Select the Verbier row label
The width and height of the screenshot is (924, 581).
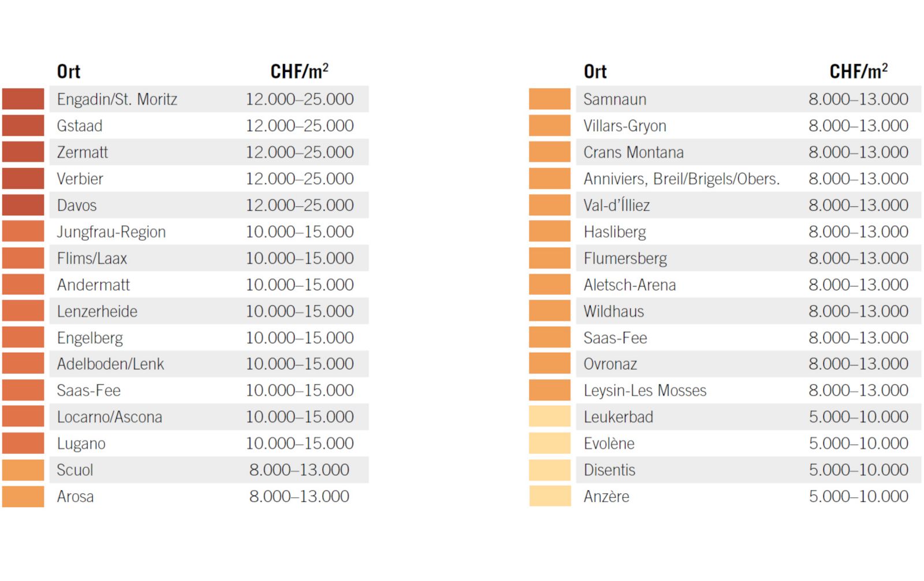click(x=80, y=179)
